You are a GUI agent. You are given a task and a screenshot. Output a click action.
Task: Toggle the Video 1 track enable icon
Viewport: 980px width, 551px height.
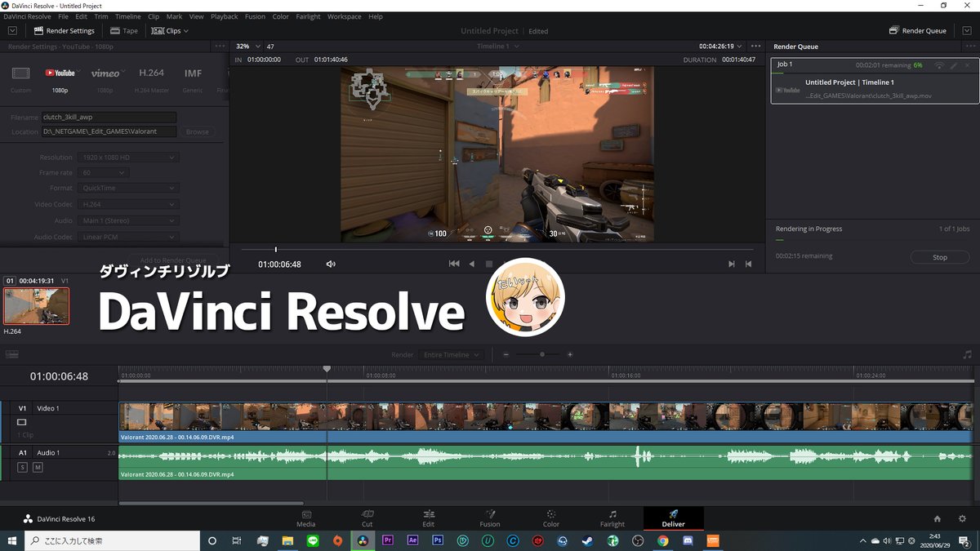point(22,422)
